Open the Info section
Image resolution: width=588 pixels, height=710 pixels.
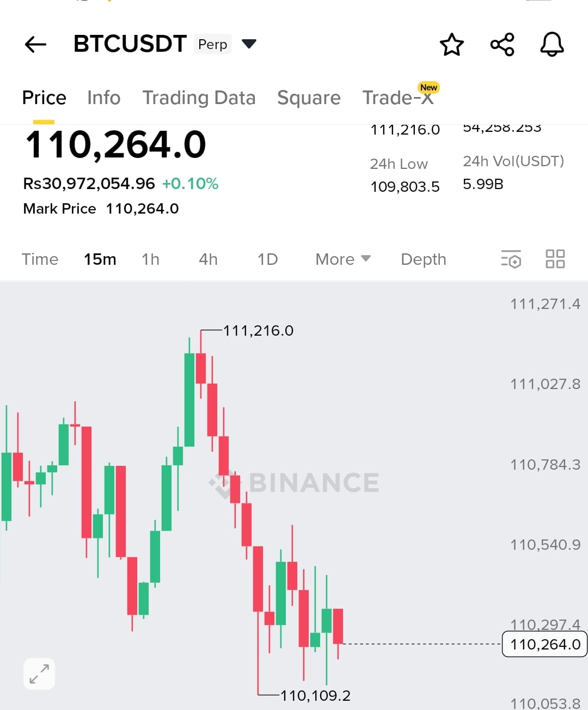(x=103, y=98)
